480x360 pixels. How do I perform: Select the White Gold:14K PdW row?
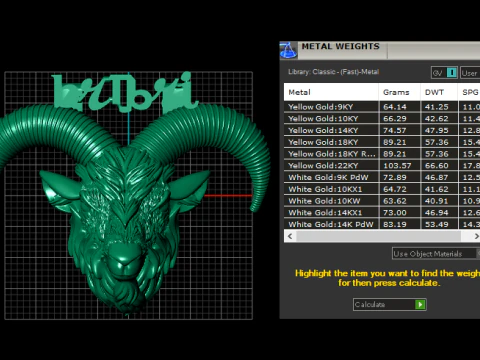click(x=382, y=224)
